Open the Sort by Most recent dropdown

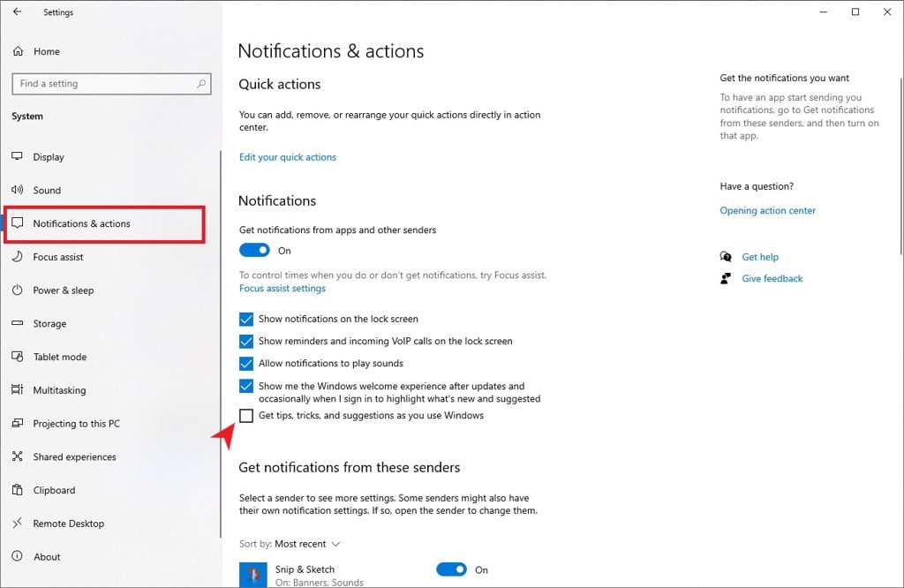306,544
